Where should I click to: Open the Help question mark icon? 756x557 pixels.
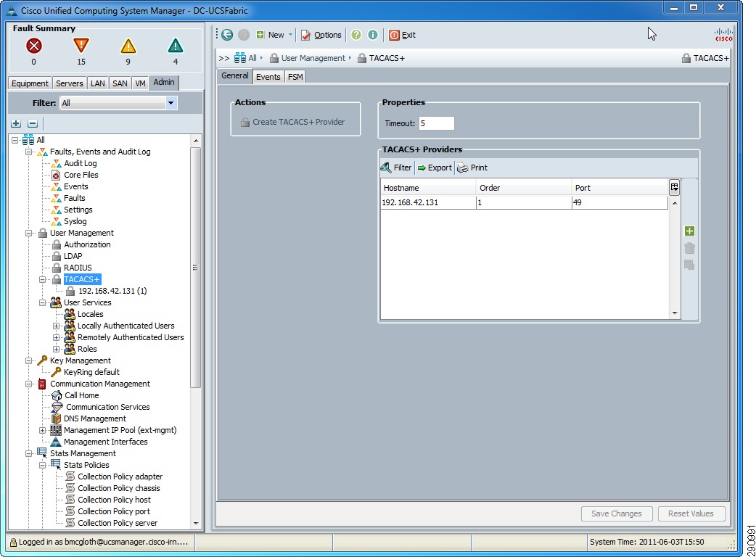(x=356, y=35)
